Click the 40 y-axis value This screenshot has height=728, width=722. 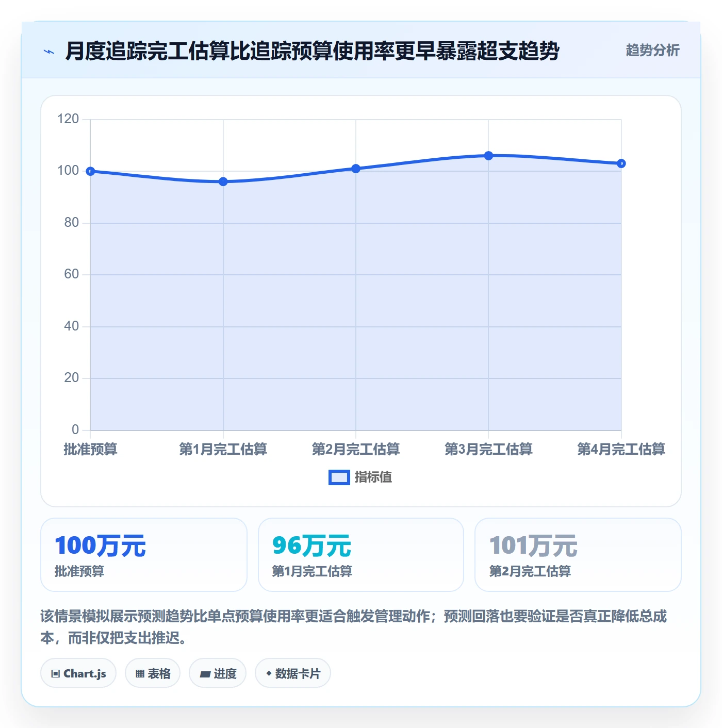(71, 326)
